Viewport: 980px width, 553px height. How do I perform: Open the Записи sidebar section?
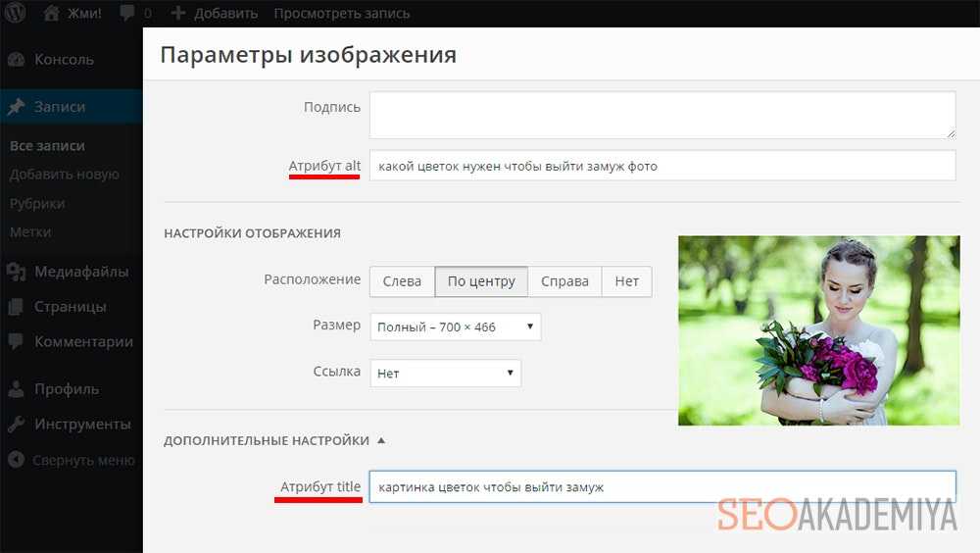(60, 106)
